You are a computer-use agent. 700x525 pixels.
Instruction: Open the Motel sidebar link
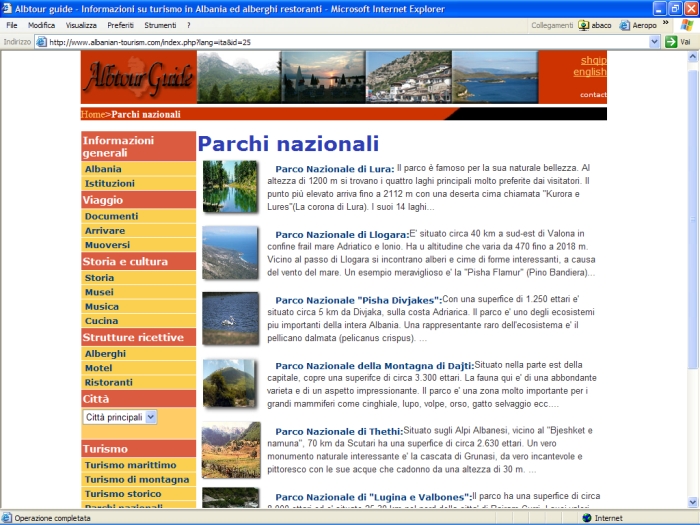click(99, 368)
